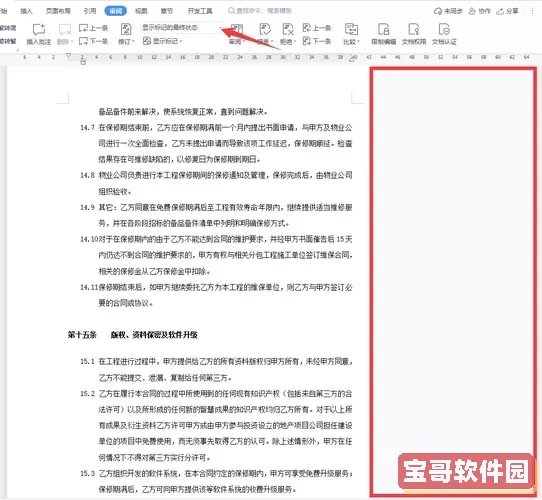The image size is (542, 500).
Task: Click paragraph number 15.3
Action: coord(87,473)
